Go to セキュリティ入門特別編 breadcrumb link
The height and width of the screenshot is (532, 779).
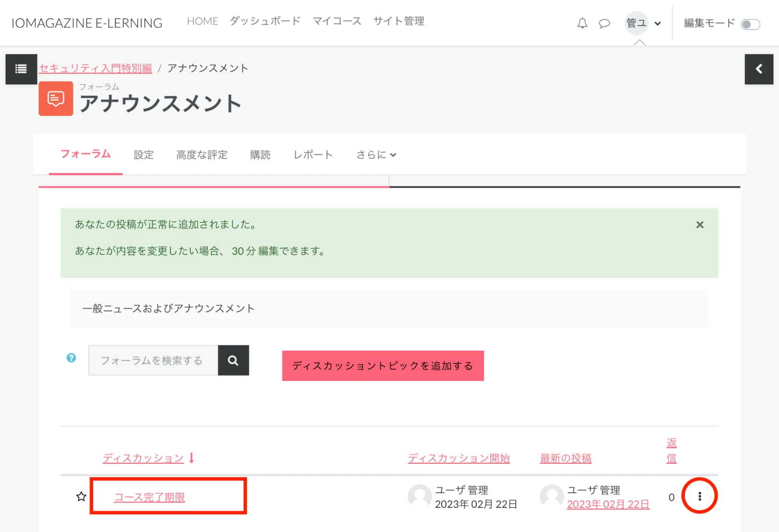coord(95,68)
